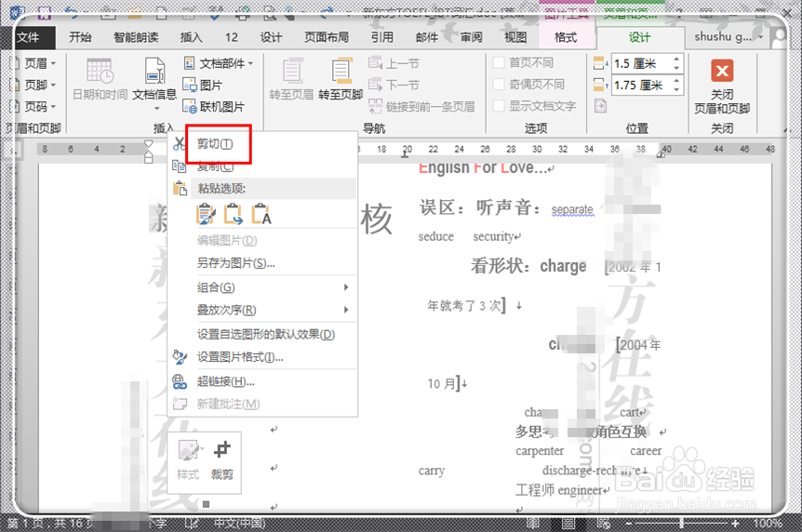Click the Date and Time icon
Image resolution: width=802 pixels, height=532 pixels.
click(100, 71)
